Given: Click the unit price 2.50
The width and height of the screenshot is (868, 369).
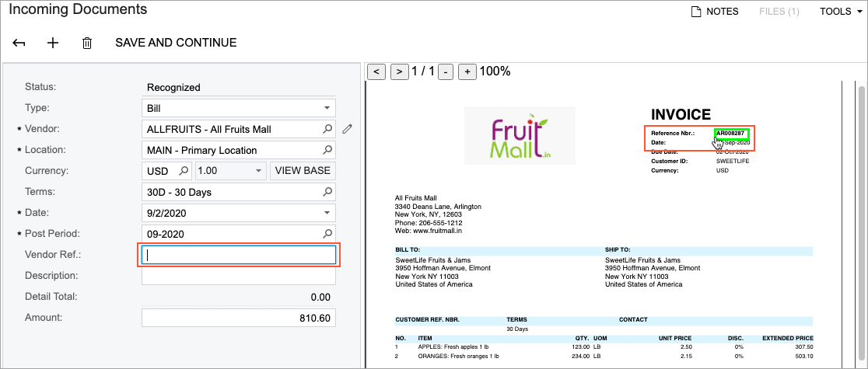Looking at the screenshot, I should click(x=685, y=347).
